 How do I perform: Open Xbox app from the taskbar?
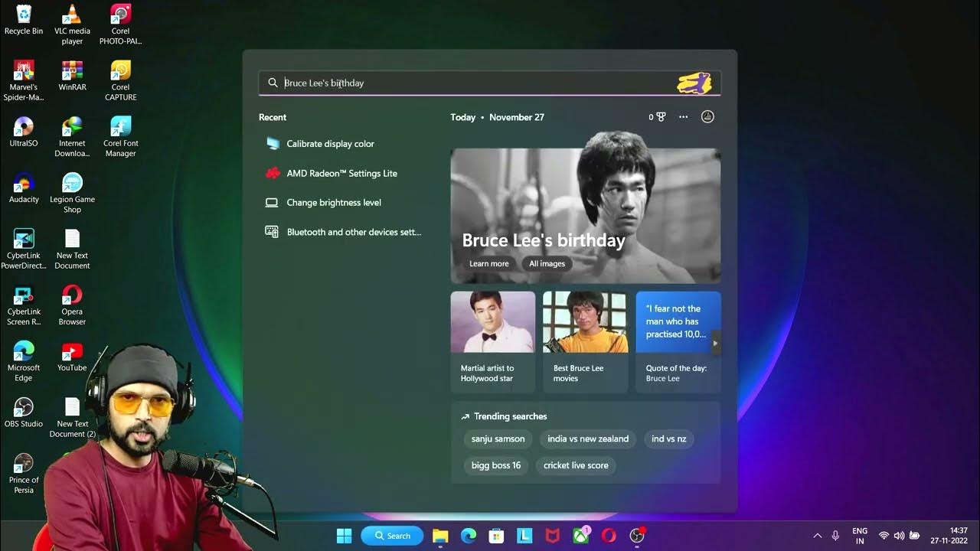click(580, 536)
